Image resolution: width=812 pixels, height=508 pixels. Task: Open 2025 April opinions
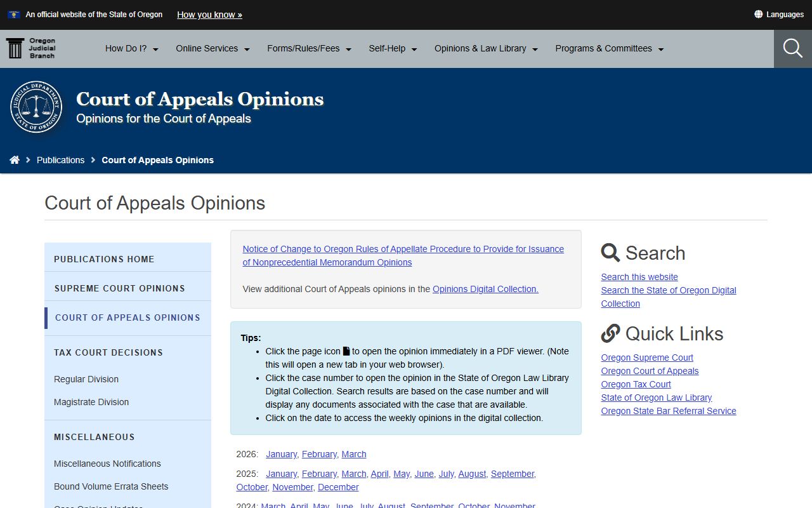379,474
